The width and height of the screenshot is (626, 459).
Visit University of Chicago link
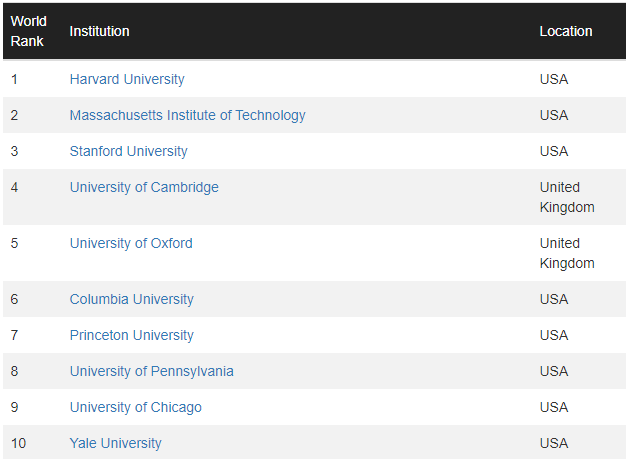coord(136,407)
